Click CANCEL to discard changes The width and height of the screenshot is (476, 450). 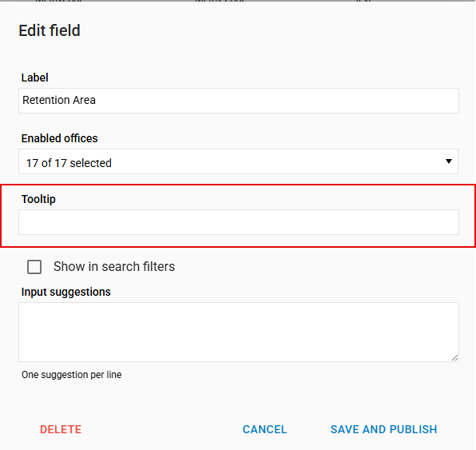[x=264, y=429]
